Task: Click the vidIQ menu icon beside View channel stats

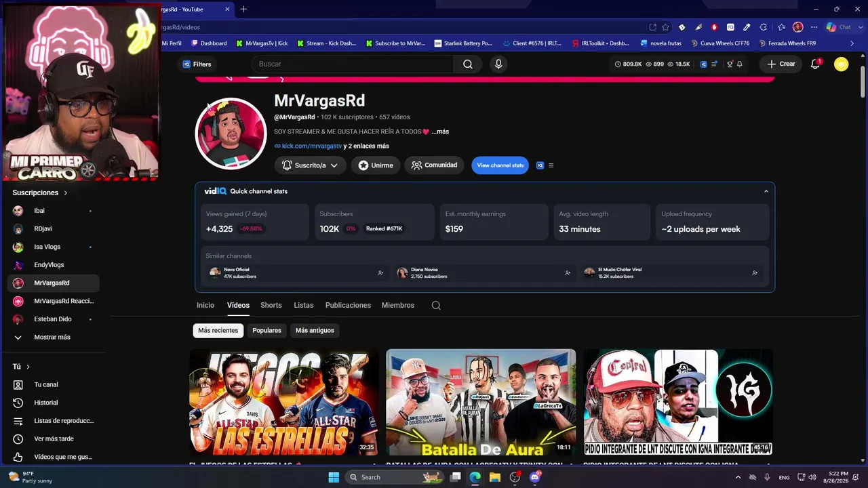Action: point(551,165)
